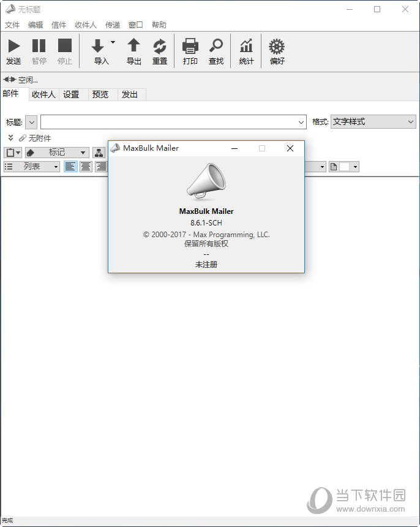Open the 帮助 menu

(159, 25)
